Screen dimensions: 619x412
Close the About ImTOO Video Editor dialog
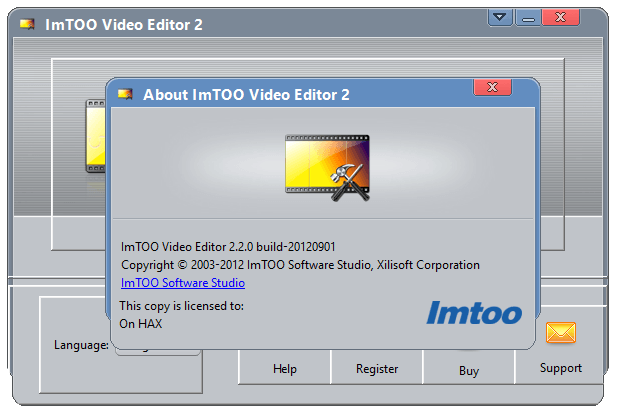(x=492, y=87)
